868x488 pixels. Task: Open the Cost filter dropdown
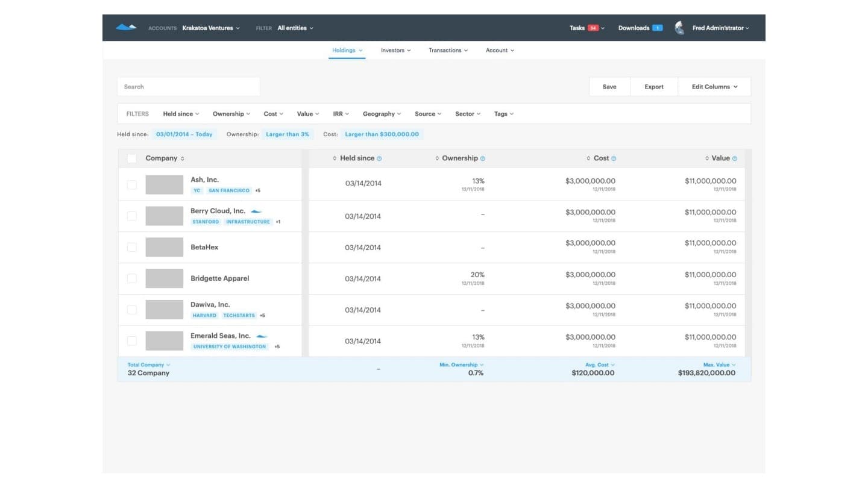(x=274, y=114)
